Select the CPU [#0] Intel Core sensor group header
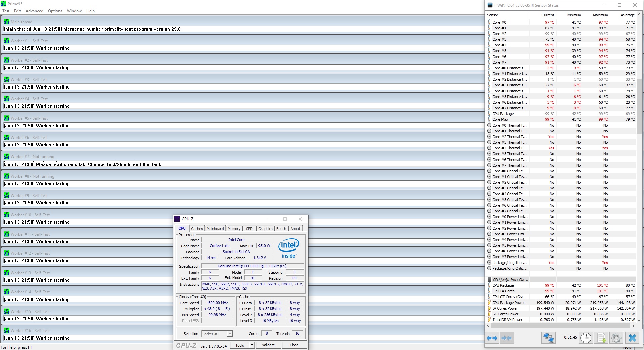Image resolution: width=644 pixels, height=350 pixels. tap(510, 280)
